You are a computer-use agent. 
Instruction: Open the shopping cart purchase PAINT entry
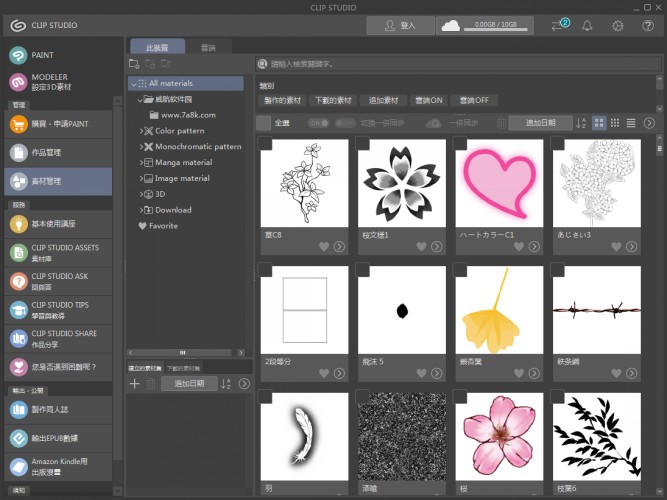[58, 124]
